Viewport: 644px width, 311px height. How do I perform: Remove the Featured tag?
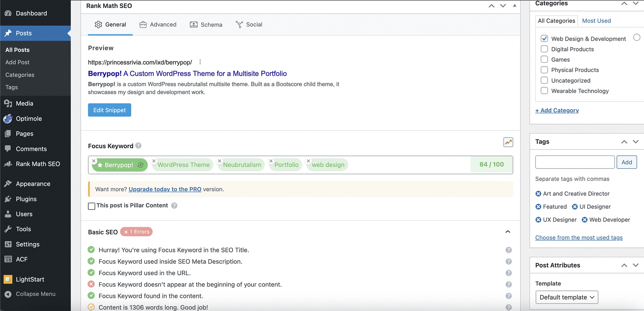click(x=538, y=207)
